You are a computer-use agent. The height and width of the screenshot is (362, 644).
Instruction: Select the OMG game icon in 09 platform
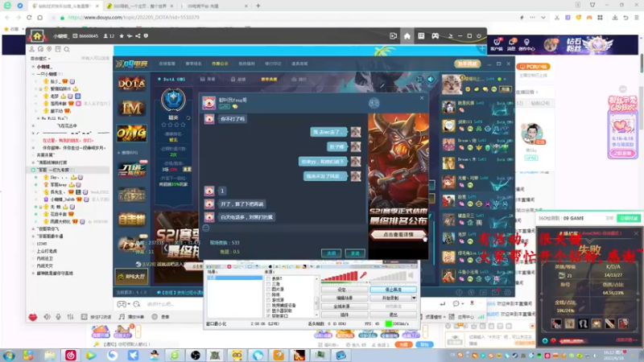[x=131, y=134]
